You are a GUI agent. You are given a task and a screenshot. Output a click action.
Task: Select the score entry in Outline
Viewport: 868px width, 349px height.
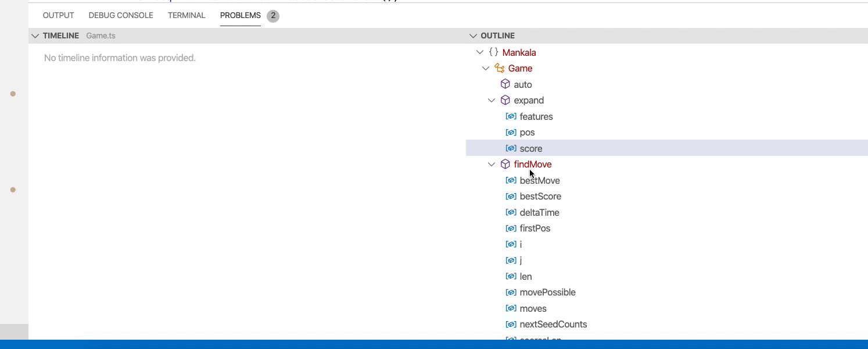tap(531, 148)
